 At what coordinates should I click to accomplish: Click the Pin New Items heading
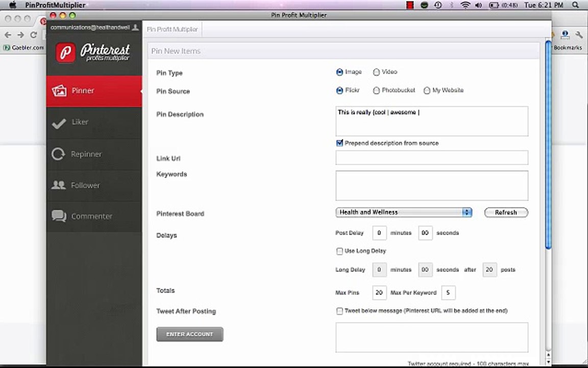(x=176, y=51)
